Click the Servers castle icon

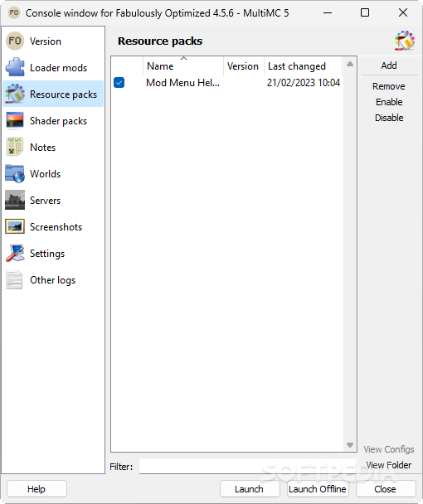15,200
